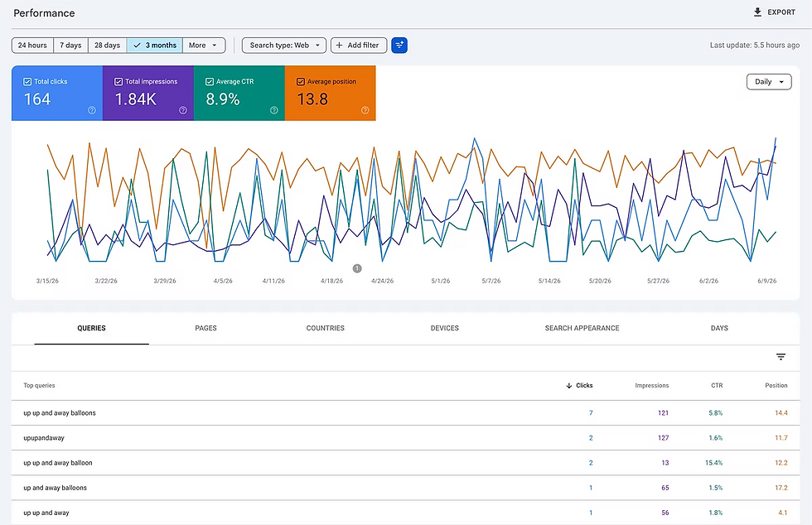Click the Performance page heading
The height and width of the screenshot is (525, 812).
coord(44,13)
